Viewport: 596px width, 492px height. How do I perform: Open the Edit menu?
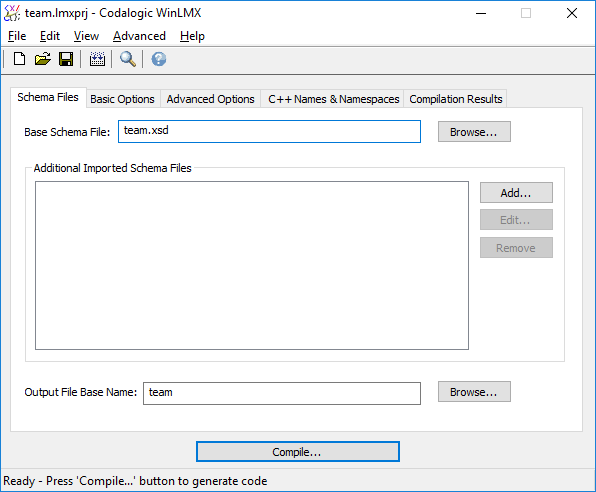click(50, 36)
